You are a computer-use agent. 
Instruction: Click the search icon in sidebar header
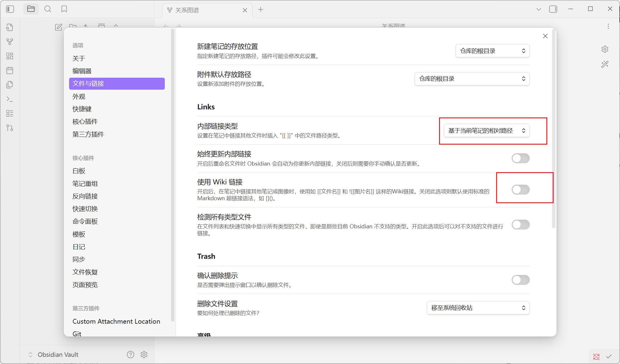coord(48,9)
